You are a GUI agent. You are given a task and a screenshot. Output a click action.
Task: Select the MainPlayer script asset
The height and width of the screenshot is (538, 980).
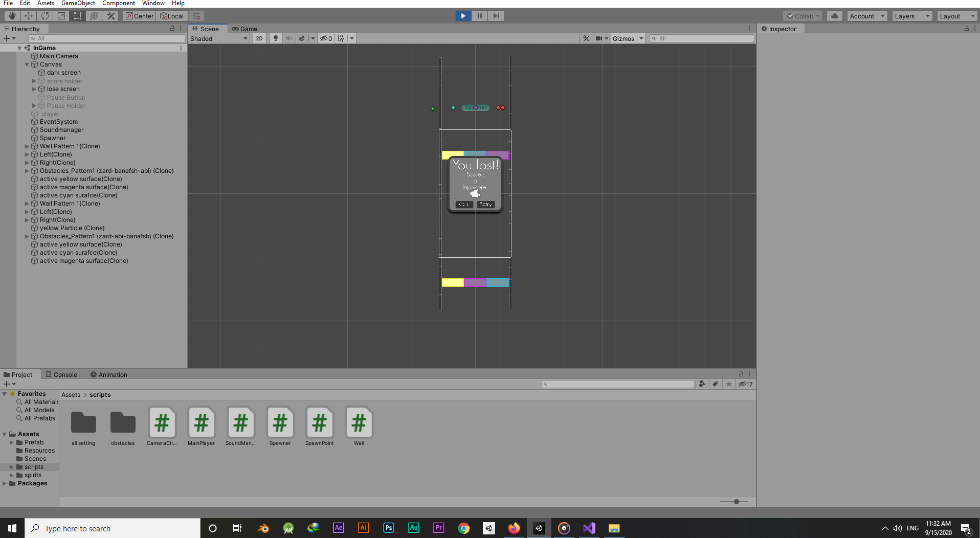click(x=201, y=426)
